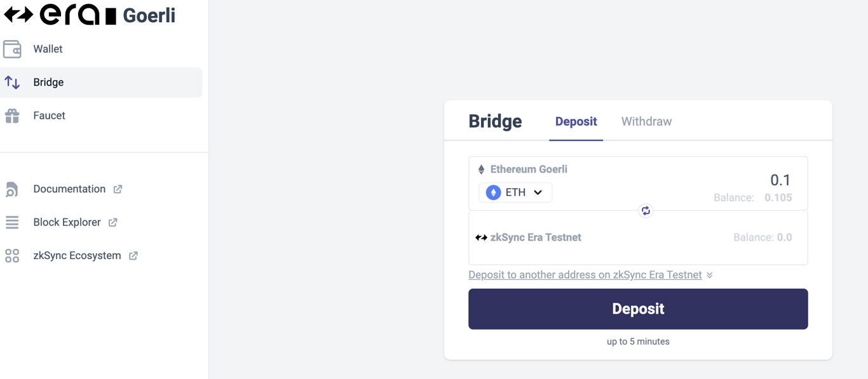
Task: Open Deposit to another address link
Action: 585,275
